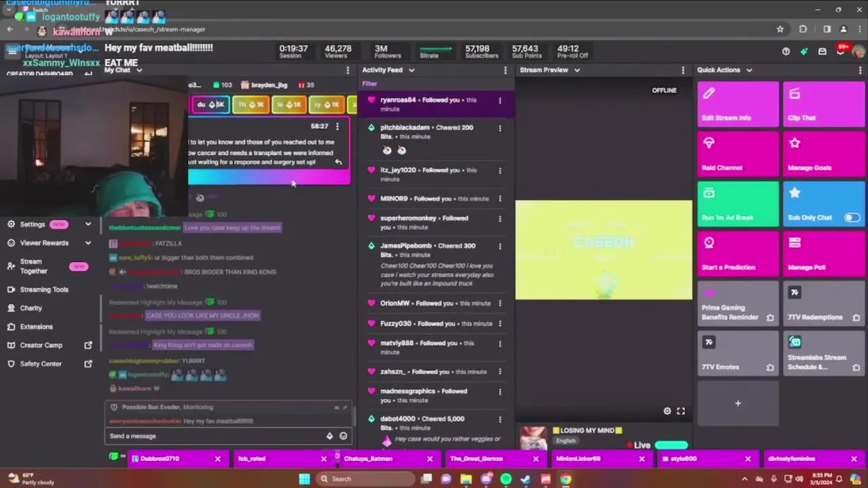Open help icon in top bar

point(786,52)
